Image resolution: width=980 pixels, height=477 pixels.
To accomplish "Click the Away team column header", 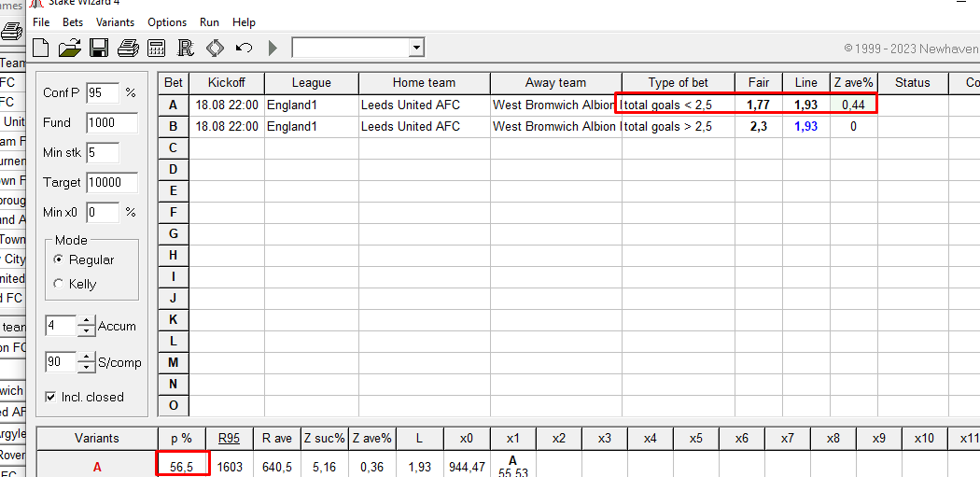I will point(555,82).
